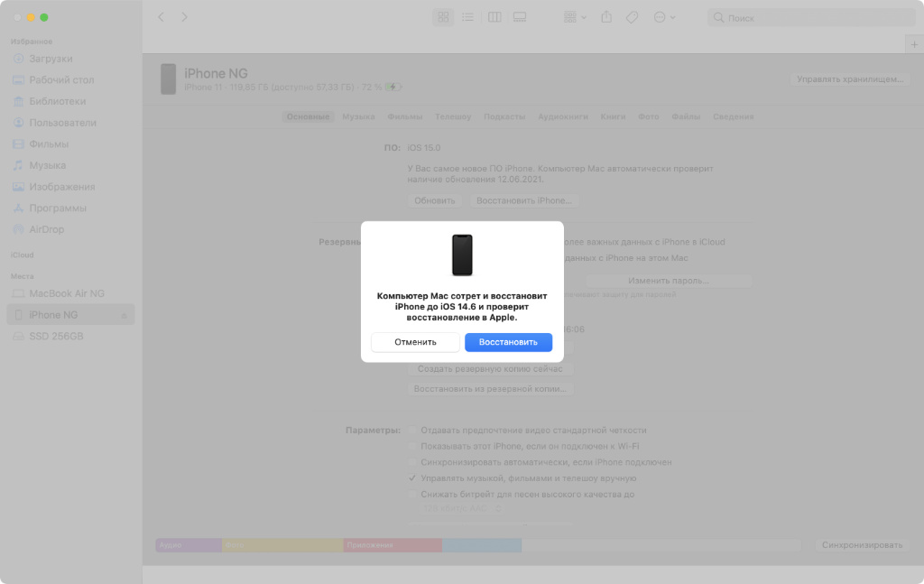Viewport: 924px width, 584px height.
Task: Switch to icon grid view
Action: 443,17
